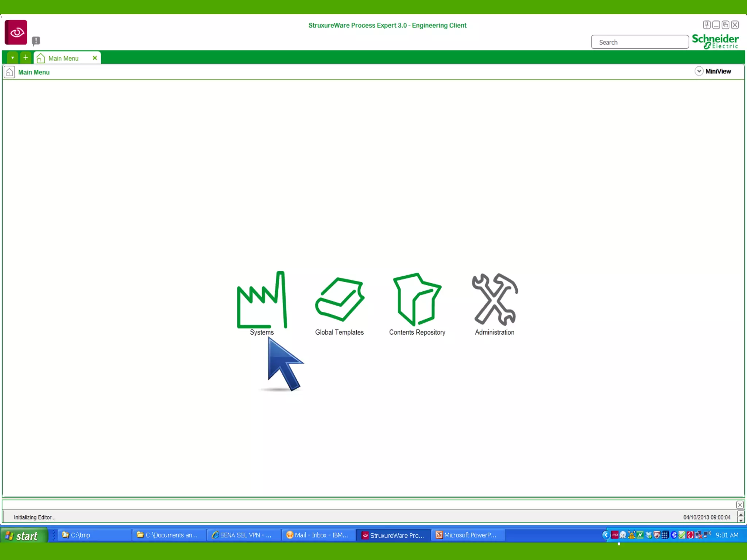Open Administration tools icon
This screenshot has height=560, width=747.
coord(495,299)
